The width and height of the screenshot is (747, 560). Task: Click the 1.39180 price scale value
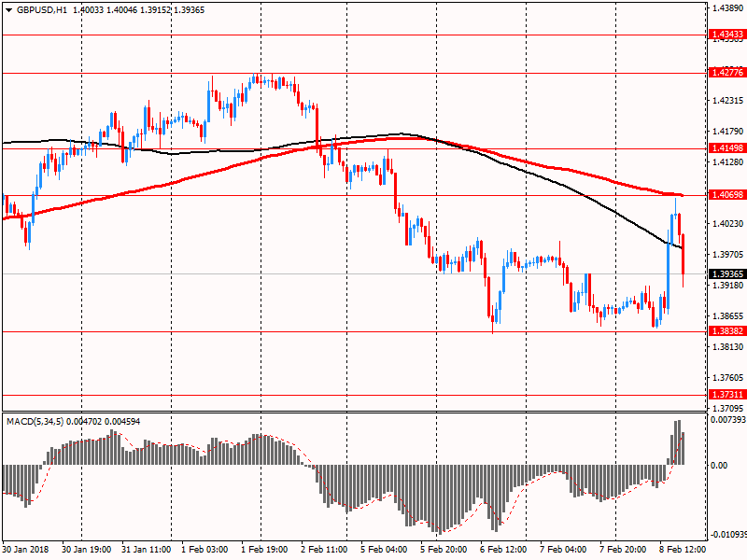click(x=728, y=285)
